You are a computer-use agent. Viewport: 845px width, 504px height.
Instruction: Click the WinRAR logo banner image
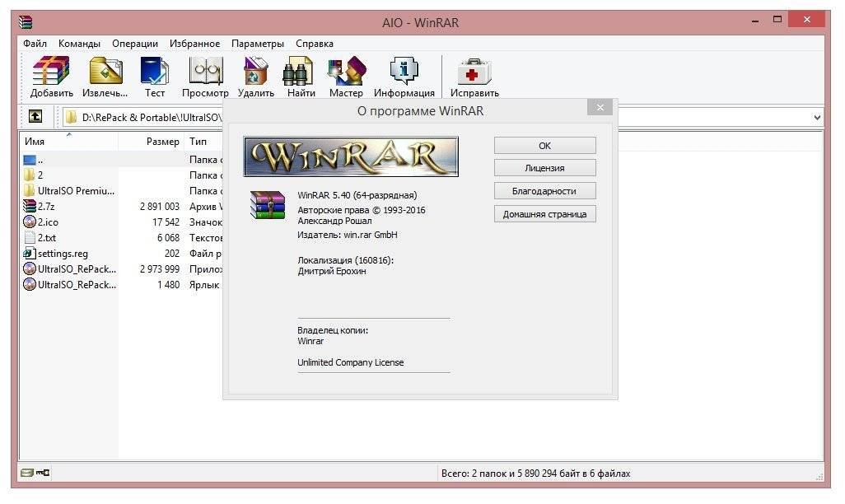[x=351, y=156]
